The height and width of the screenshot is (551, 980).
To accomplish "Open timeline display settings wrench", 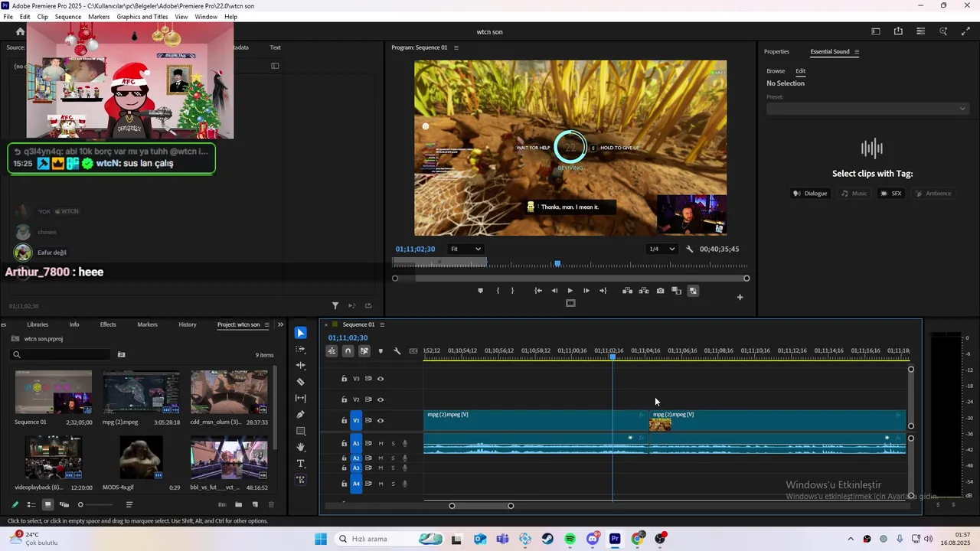I will tap(397, 351).
